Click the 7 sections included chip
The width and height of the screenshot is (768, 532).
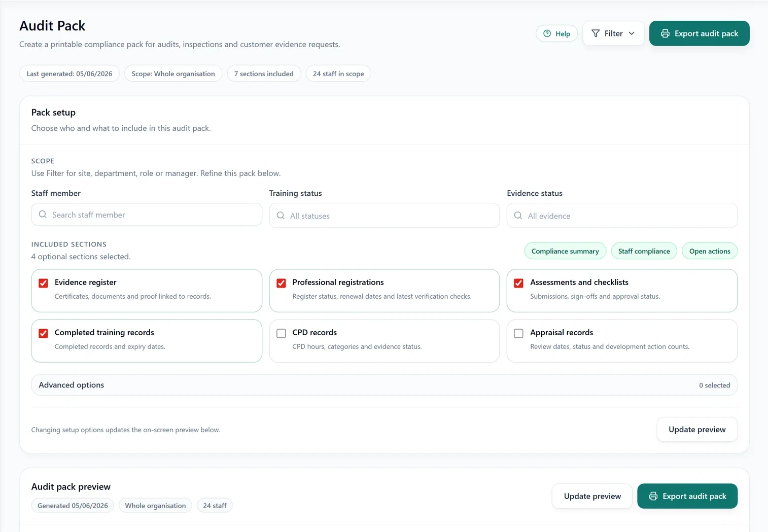pos(264,74)
